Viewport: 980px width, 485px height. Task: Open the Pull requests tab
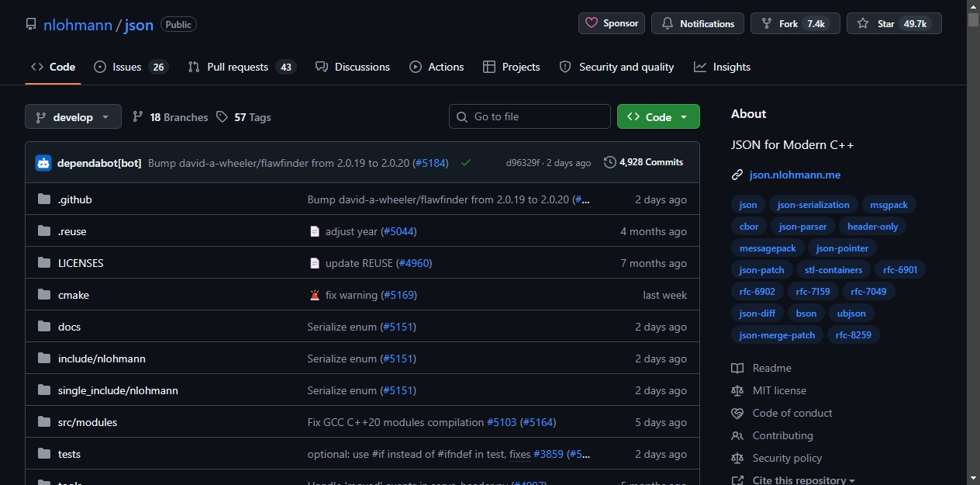click(242, 67)
